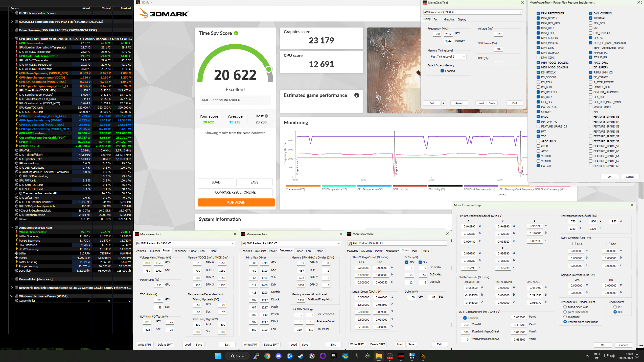Click info icon next to Best score
The width and height of the screenshot is (644, 362).
(266, 116)
